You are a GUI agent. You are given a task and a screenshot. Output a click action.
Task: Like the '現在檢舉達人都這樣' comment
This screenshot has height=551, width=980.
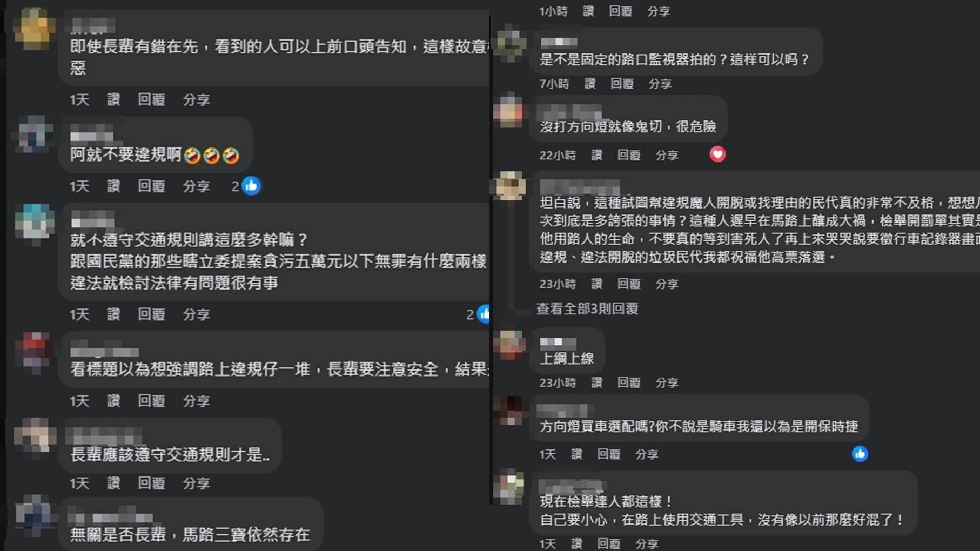point(576,543)
